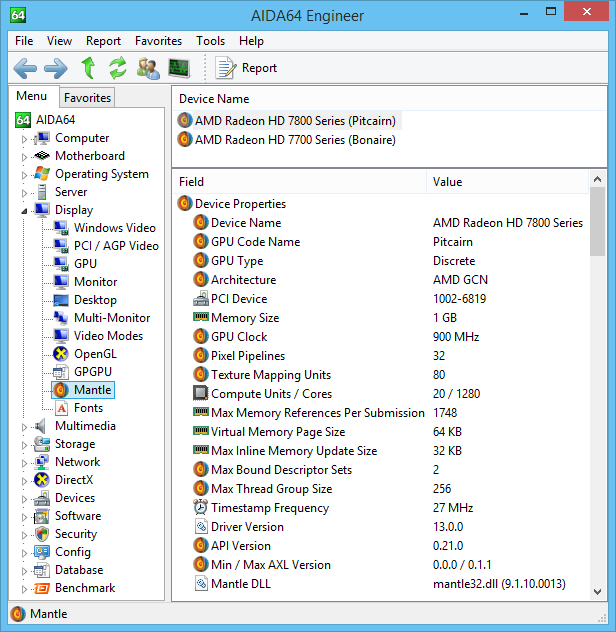This screenshot has height=632, width=616.
Task: Open the Tools menu
Action: coord(210,41)
